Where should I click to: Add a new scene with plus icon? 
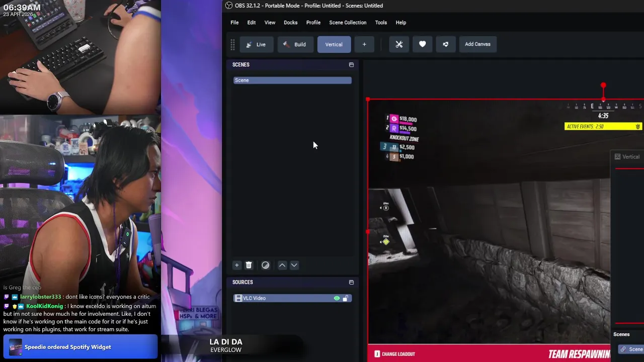tap(236, 265)
